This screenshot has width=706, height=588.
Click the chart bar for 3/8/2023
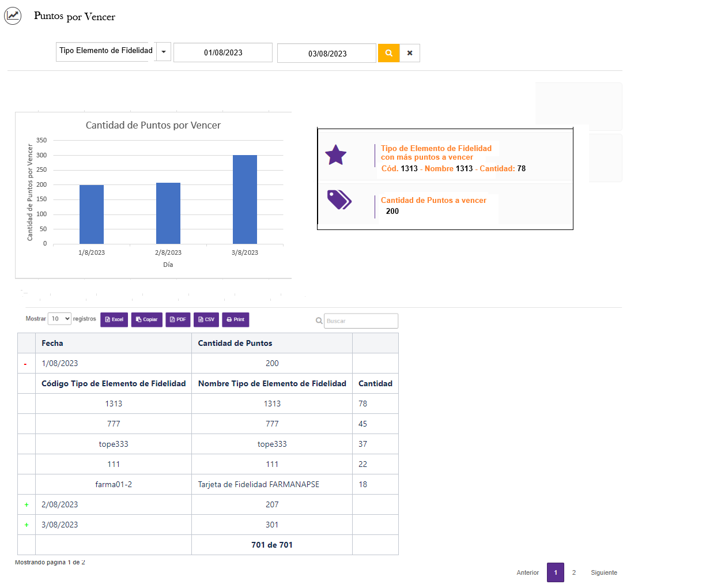[x=245, y=199]
